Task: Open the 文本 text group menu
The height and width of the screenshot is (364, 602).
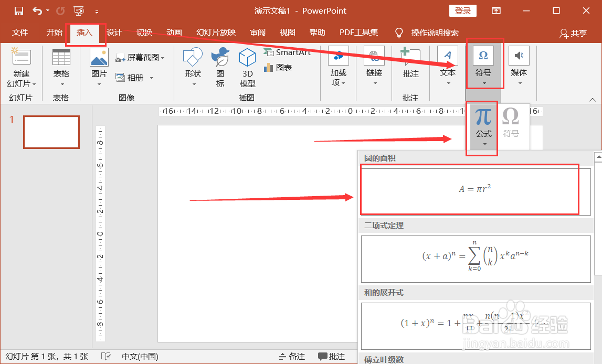Action: click(x=448, y=67)
